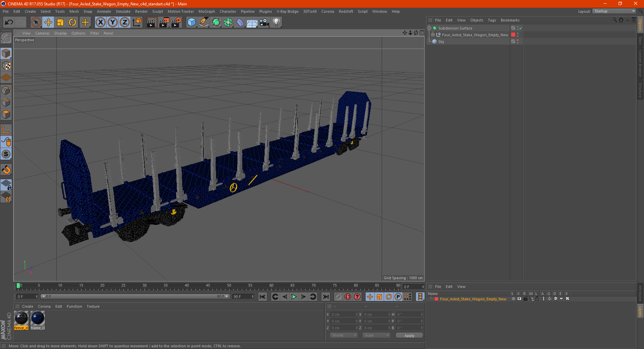Click the magnet Soft Selection icon
This screenshot has height=349, width=644.
(6, 170)
